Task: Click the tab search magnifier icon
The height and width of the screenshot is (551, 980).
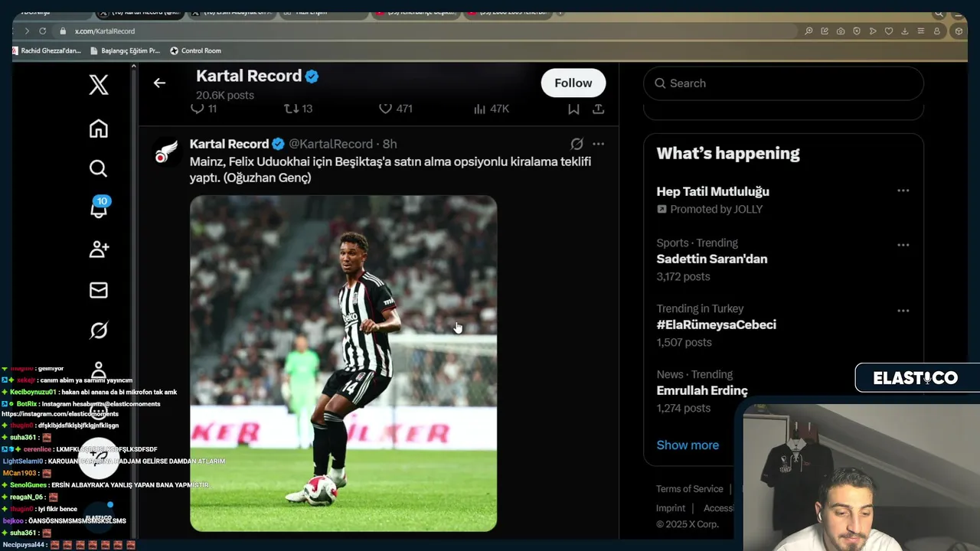Action: [939, 13]
